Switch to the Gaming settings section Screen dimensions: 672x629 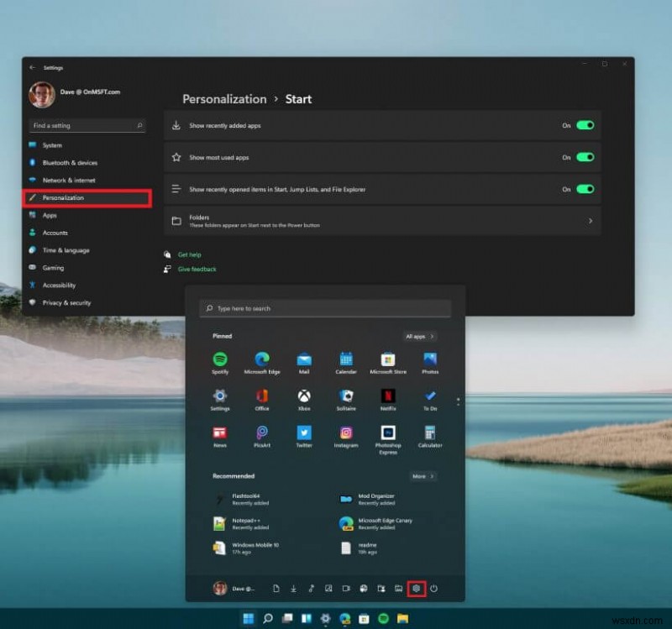coord(52,267)
